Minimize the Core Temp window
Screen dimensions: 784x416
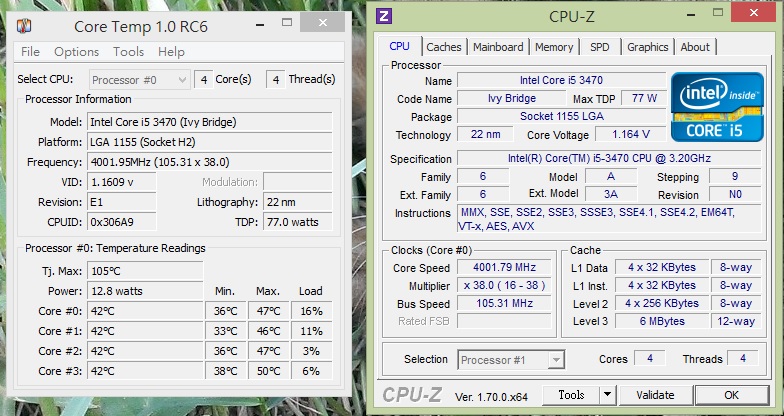click(x=260, y=24)
